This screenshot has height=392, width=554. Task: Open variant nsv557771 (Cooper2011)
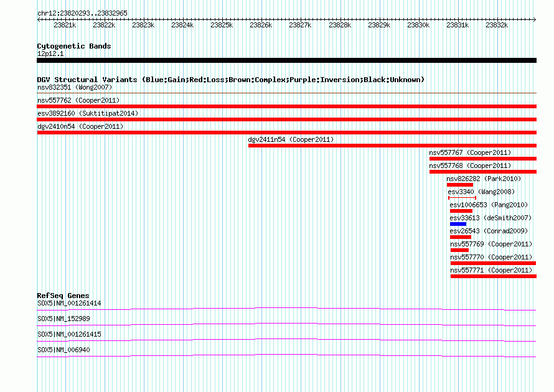[491, 270]
